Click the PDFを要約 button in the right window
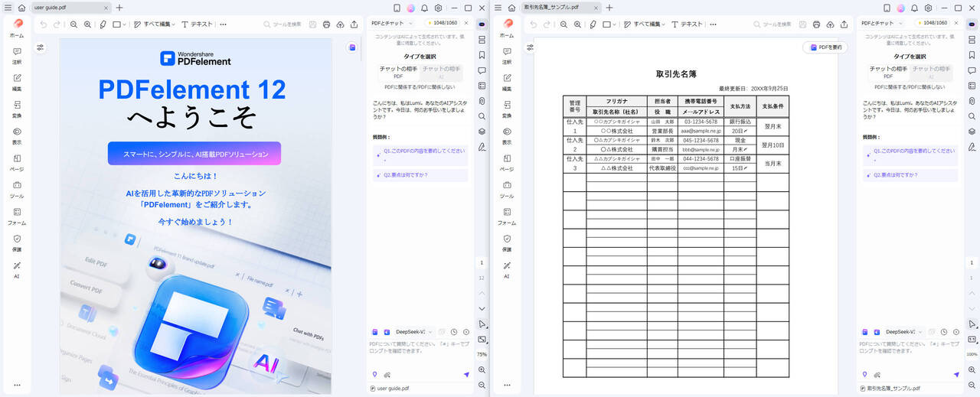 point(825,47)
